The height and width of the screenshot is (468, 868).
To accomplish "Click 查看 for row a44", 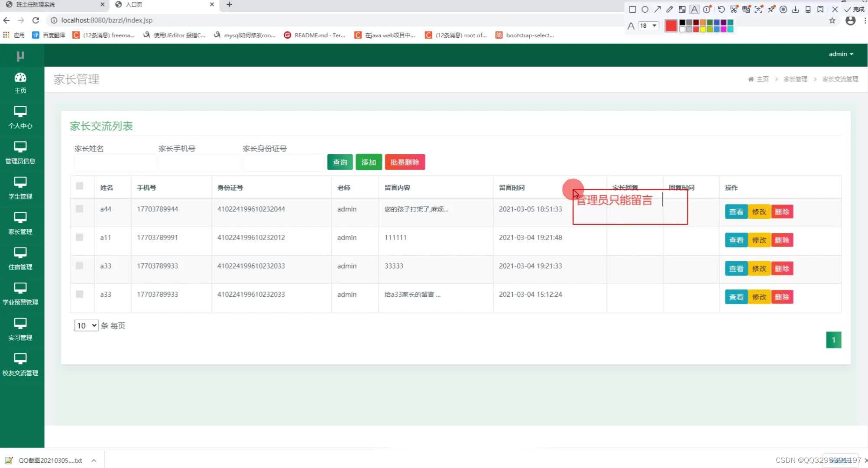I will [736, 212].
